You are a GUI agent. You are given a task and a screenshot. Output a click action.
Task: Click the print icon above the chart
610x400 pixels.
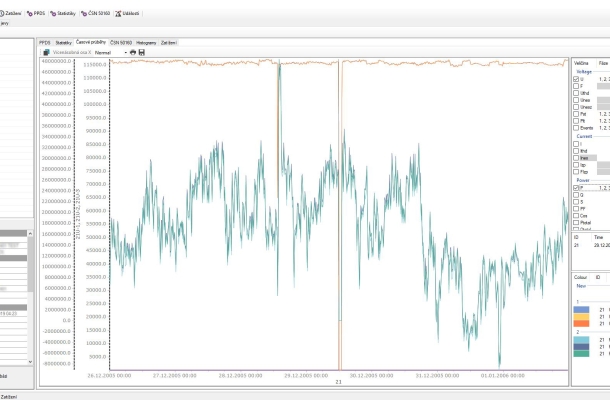[132, 52]
